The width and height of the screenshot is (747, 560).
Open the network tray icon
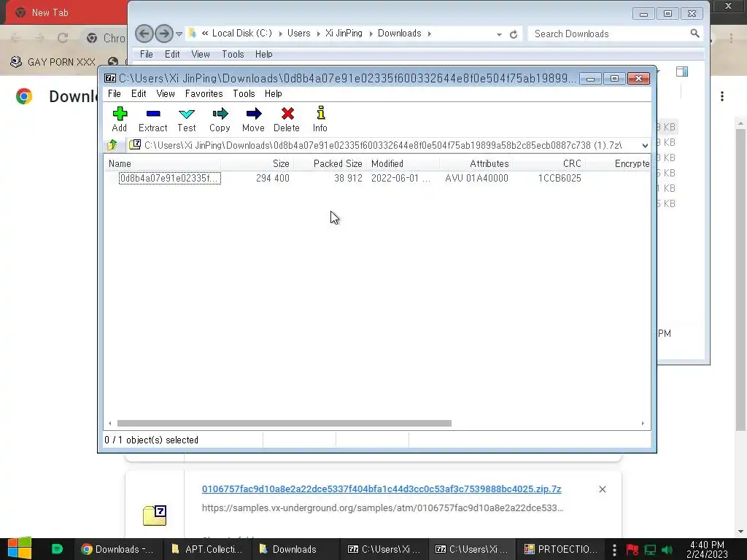pos(650,550)
